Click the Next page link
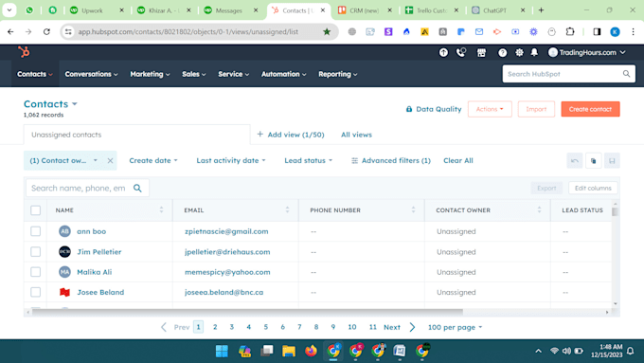The image size is (644, 363). pyautogui.click(x=392, y=327)
